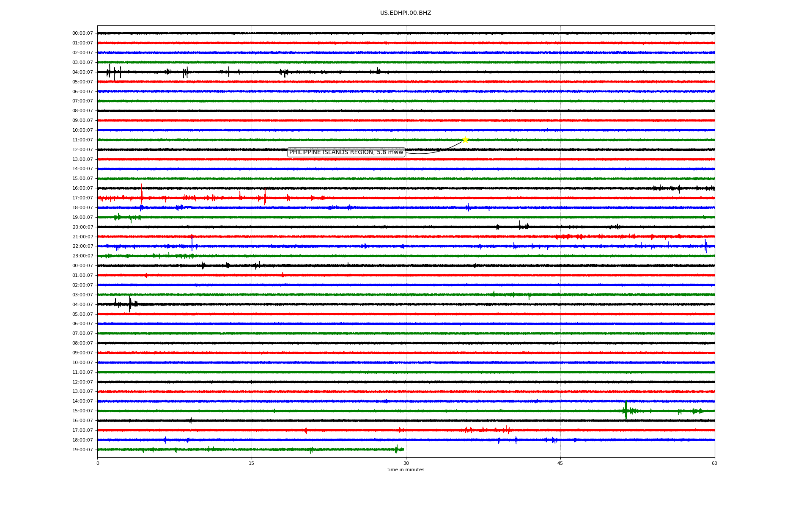Click the 'time in minutes' axis label
The width and height of the screenshot is (812, 508).
coord(406,469)
